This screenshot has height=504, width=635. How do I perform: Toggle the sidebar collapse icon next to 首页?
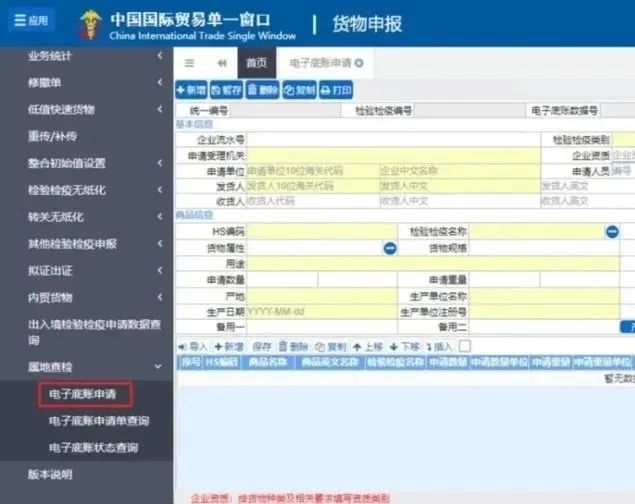[189, 63]
